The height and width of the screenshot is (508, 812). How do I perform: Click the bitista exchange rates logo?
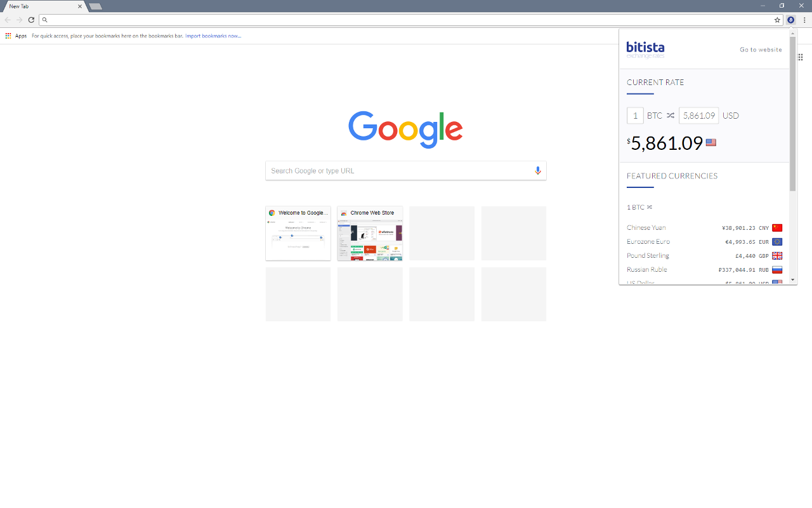tap(646, 50)
